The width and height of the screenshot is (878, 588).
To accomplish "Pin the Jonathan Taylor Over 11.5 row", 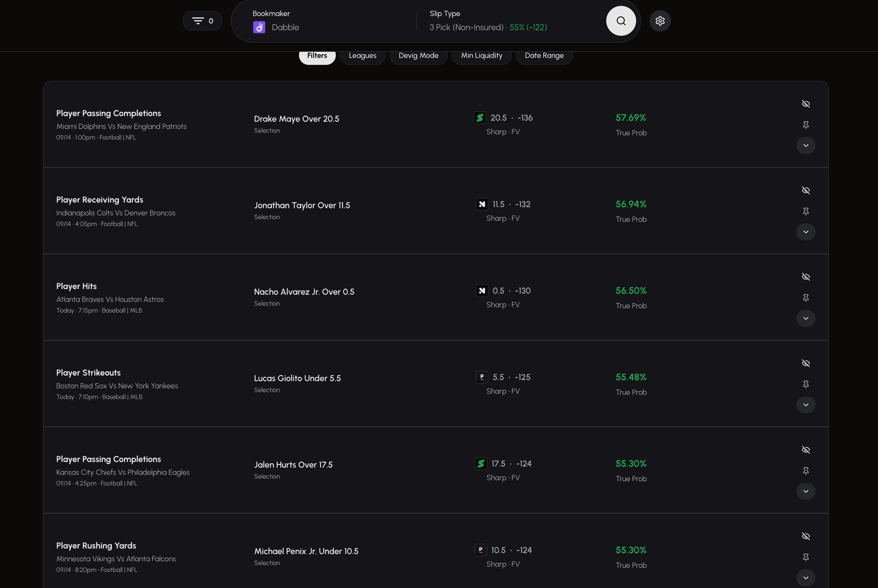I will click(806, 211).
